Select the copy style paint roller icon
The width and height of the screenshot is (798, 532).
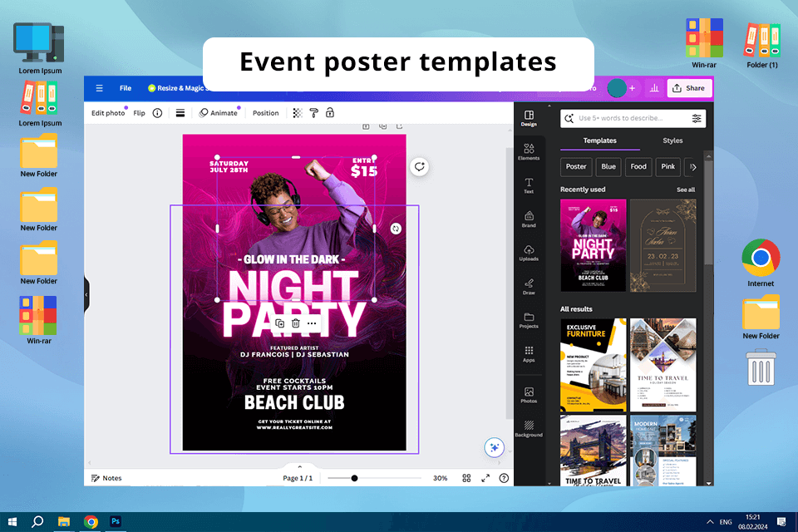pyautogui.click(x=314, y=113)
